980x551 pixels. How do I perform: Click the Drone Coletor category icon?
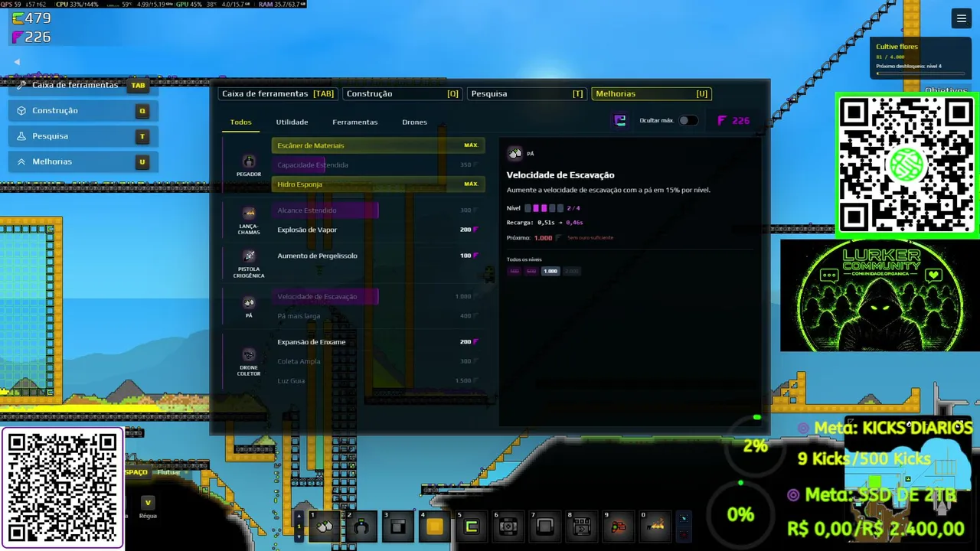[x=249, y=355]
